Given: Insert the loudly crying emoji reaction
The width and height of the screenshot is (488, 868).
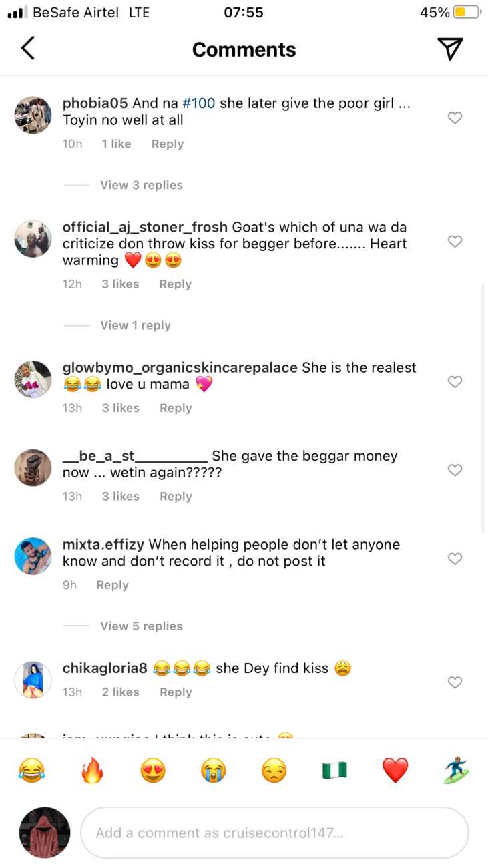Looking at the screenshot, I should pyautogui.click(x=214, y=771).
